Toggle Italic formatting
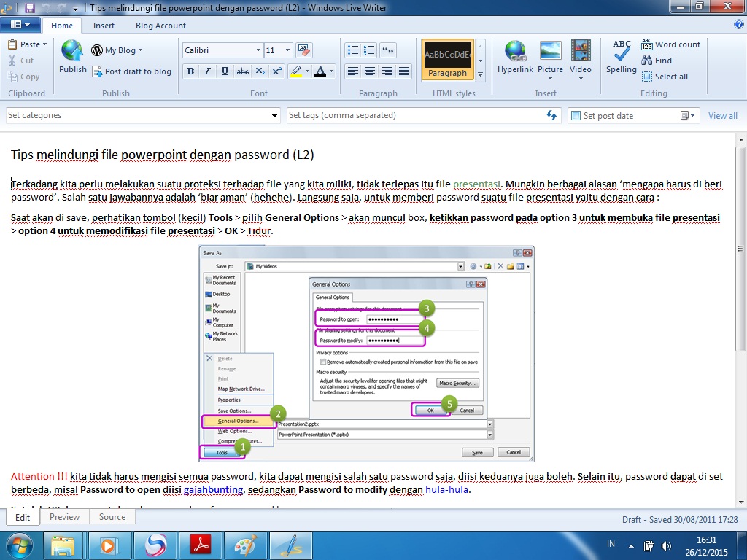 coord(207,71)
